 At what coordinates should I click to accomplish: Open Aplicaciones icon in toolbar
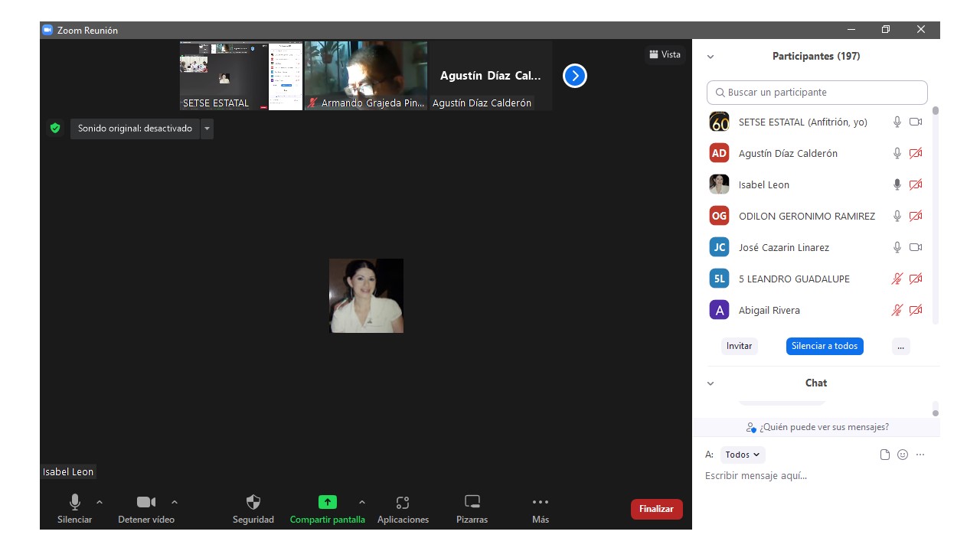click(403, 502)
